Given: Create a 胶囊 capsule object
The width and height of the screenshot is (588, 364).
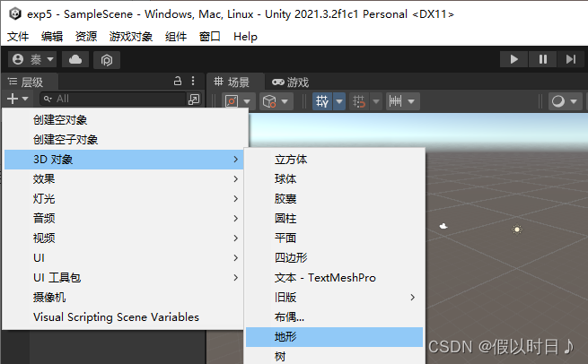Looking at the screenshot, I should point(335,199).
